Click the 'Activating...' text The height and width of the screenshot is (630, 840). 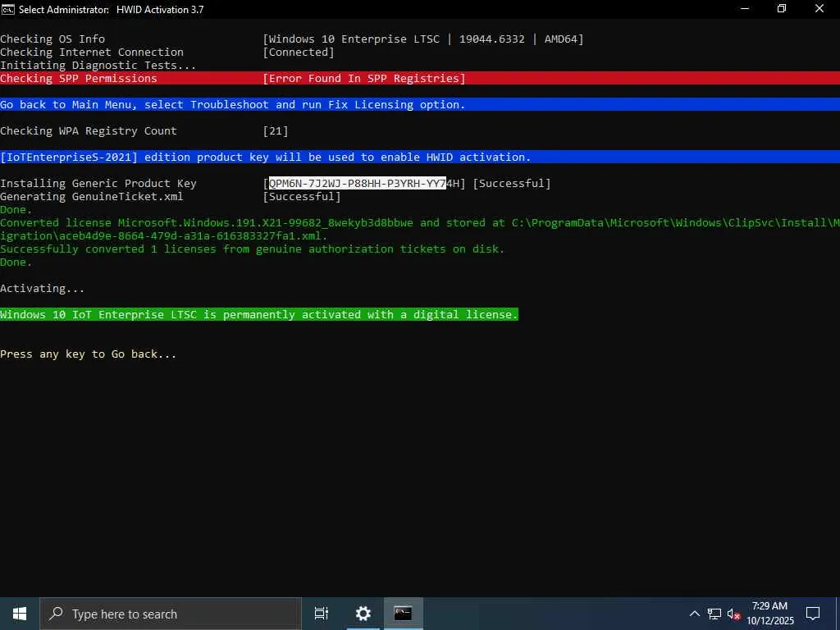pos(43,288)
